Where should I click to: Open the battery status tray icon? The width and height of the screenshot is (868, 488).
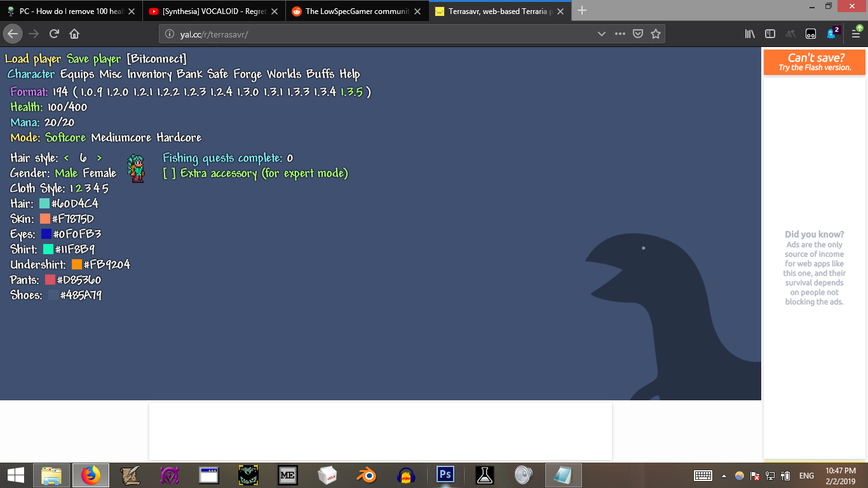click(785, 475)
